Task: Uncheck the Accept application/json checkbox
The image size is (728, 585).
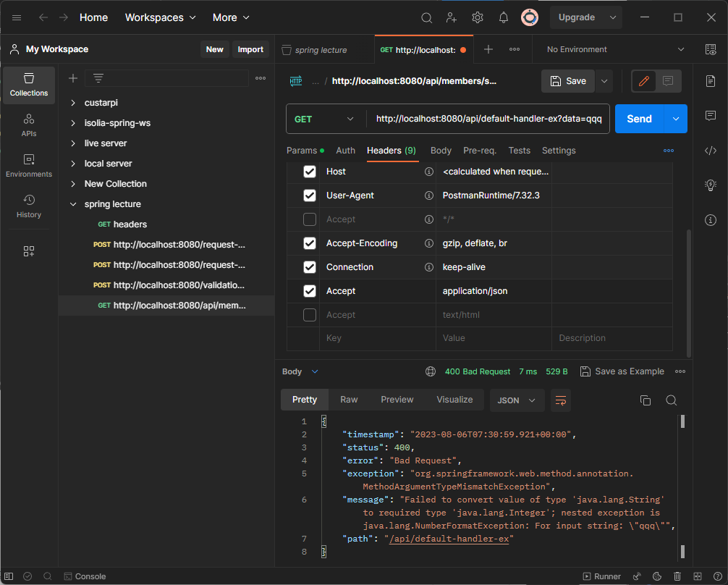Action: (x=310, y=291)
